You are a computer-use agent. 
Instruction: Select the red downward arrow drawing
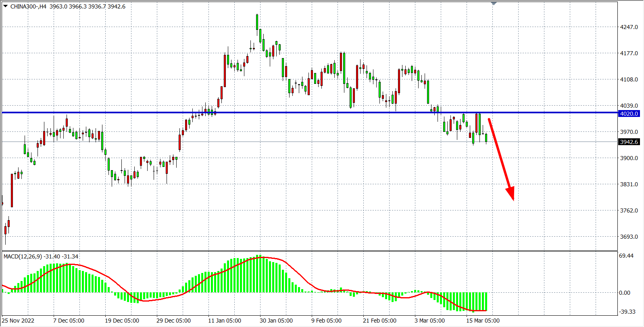[501, 159]
